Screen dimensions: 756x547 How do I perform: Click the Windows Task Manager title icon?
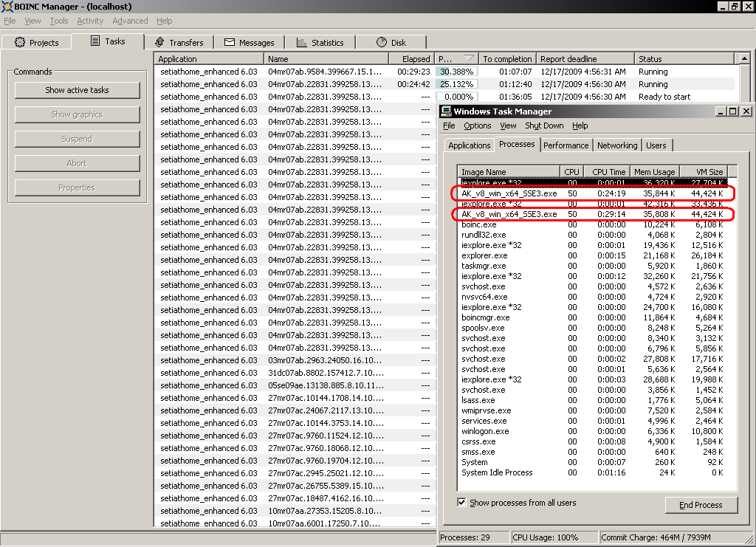[446, 111]
